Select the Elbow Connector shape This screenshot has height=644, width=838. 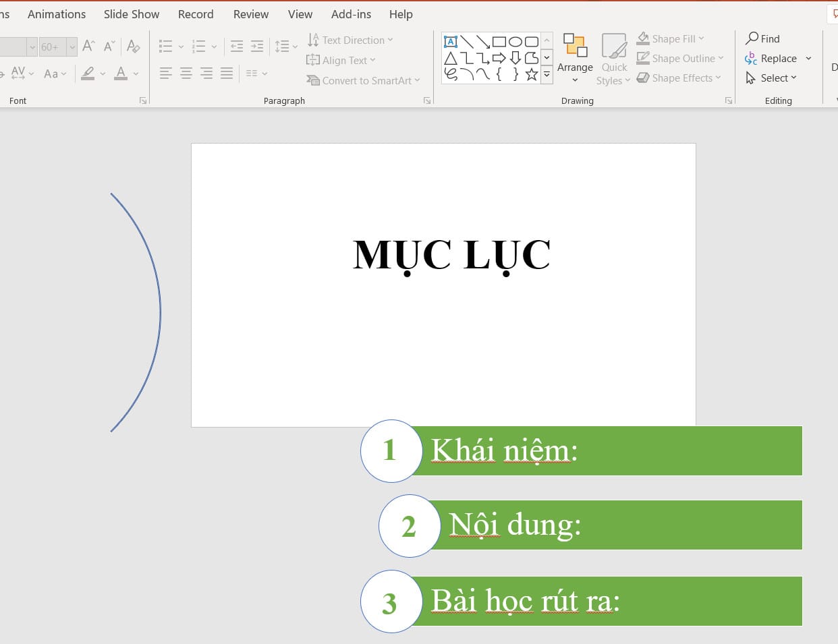pyautogui.click(x=467, y=58)
